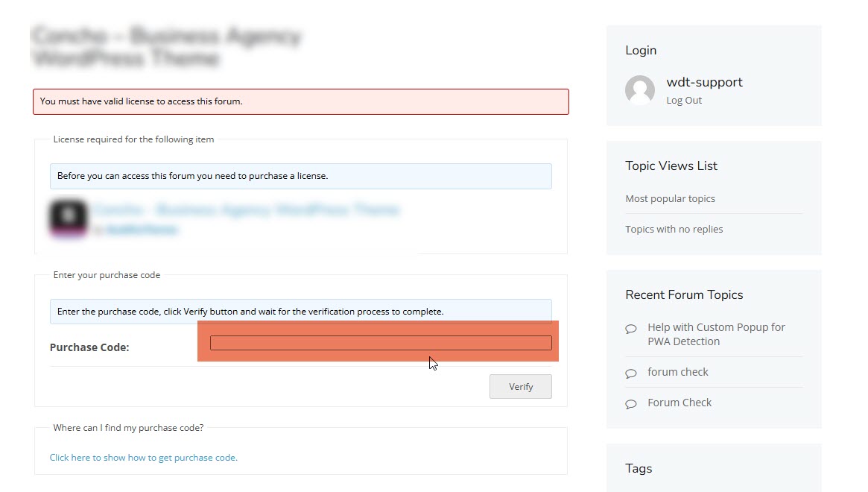The width and height of the screenshot is (868, 492).
Task: Open the wdt-support profile name
Action: 704,83
